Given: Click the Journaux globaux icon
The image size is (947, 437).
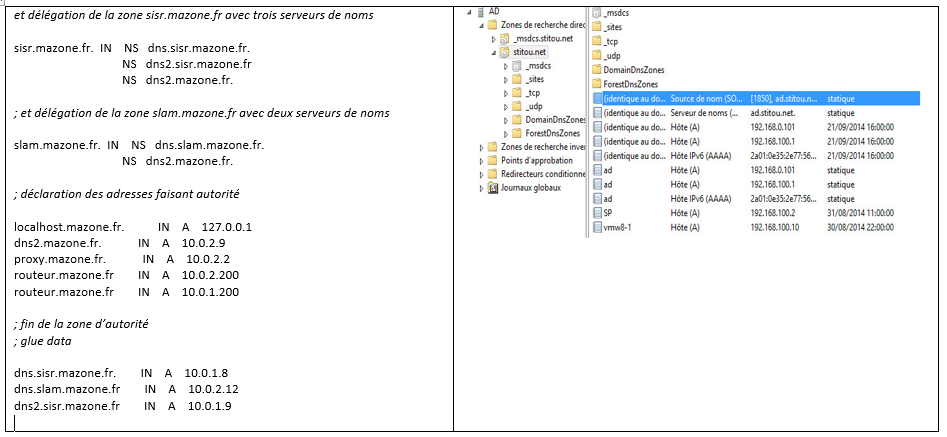Looking at the screenshot, I should pyautogui.click(x=492, y=187).
